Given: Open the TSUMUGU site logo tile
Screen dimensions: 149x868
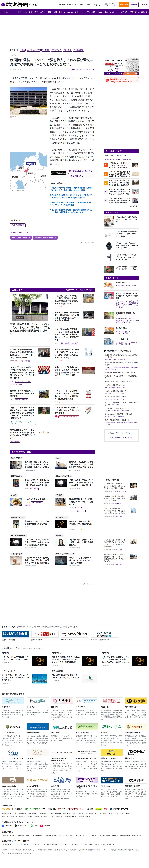Looking at the screenshot, I should pyautogui.click(x=136, y=701).
